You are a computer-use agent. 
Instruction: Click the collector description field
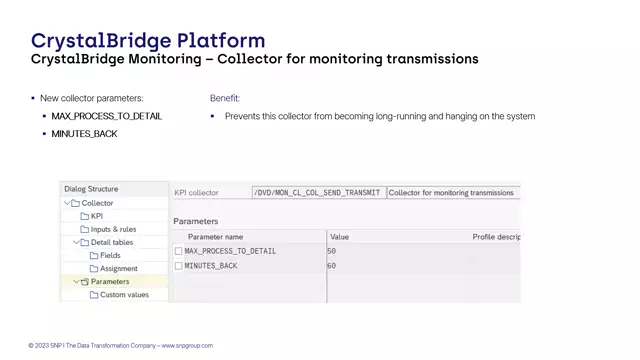453,193
